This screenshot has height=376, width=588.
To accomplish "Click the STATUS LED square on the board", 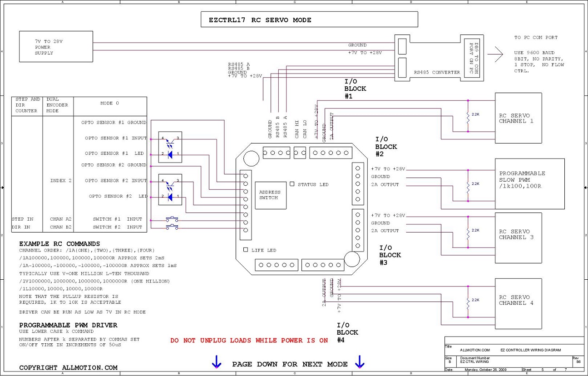I will point(292,184).
